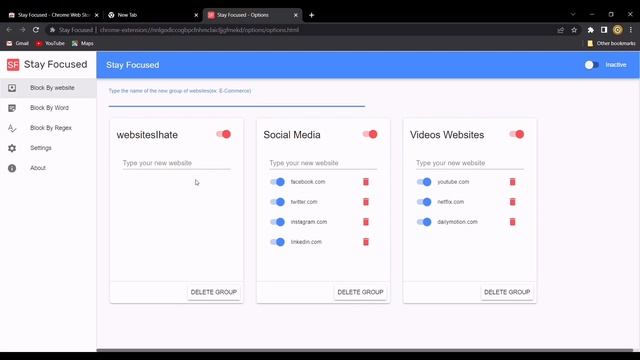640x360 pixels.
Task: Delete dailymotion.com using trash icon
Action: point(512,222)
